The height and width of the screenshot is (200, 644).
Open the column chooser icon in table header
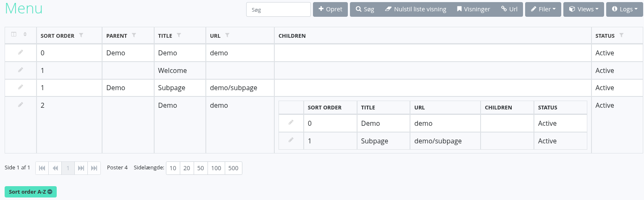tap(14, 34)
